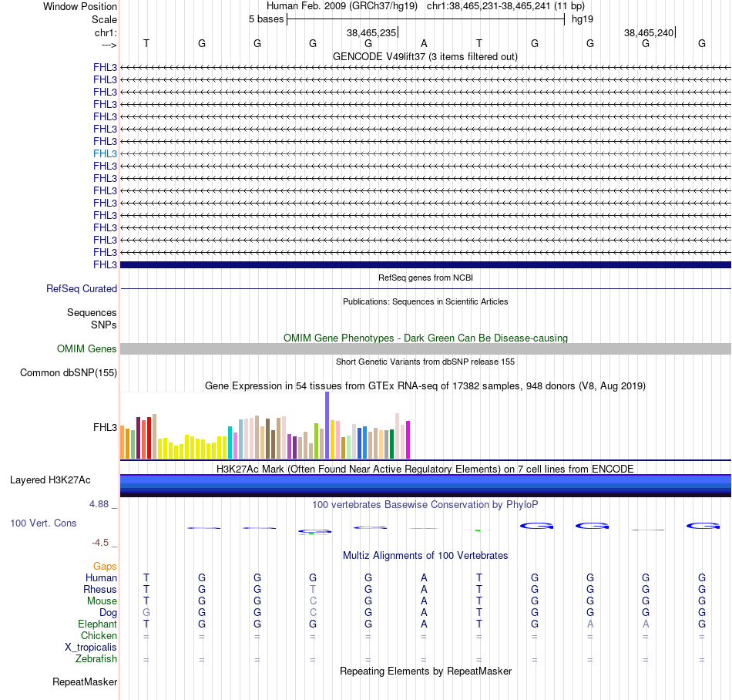The height and width of the screenshot is (700, 732).
Task: Click the gray OMIM Genes bar
Action: (425, 348)
